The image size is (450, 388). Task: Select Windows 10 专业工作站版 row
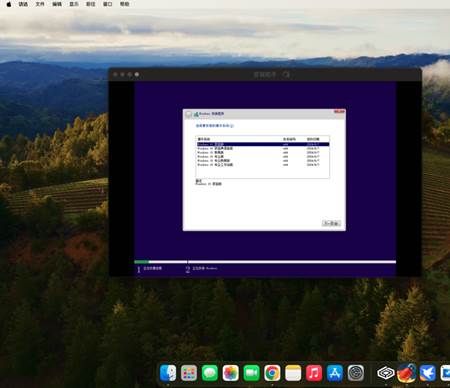[263, 165]
